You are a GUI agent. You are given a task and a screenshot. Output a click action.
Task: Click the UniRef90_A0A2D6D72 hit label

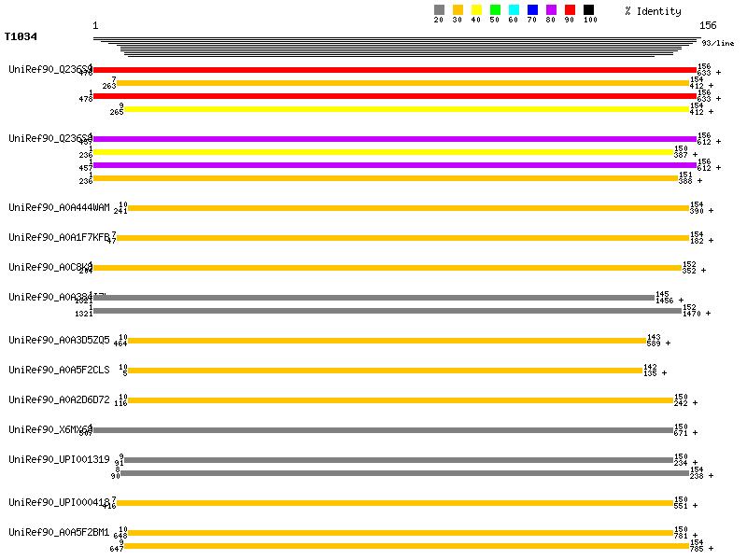coord(59,399)
